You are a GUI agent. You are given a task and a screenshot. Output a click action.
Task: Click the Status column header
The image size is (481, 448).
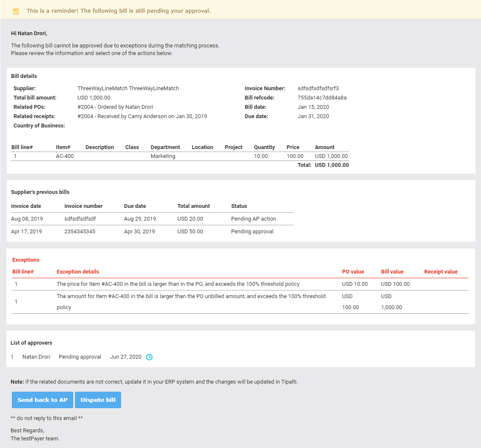(x=239, y=206)
